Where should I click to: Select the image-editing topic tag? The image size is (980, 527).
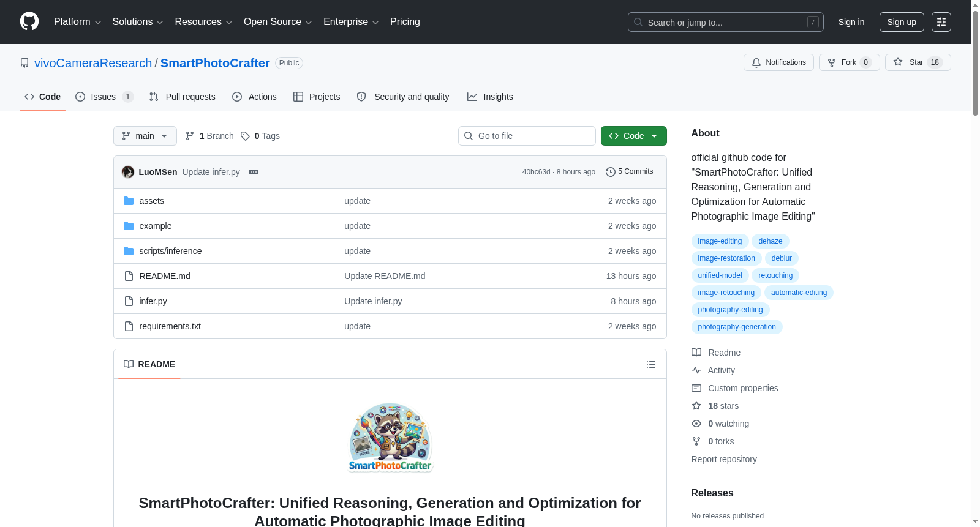(720, 241)
